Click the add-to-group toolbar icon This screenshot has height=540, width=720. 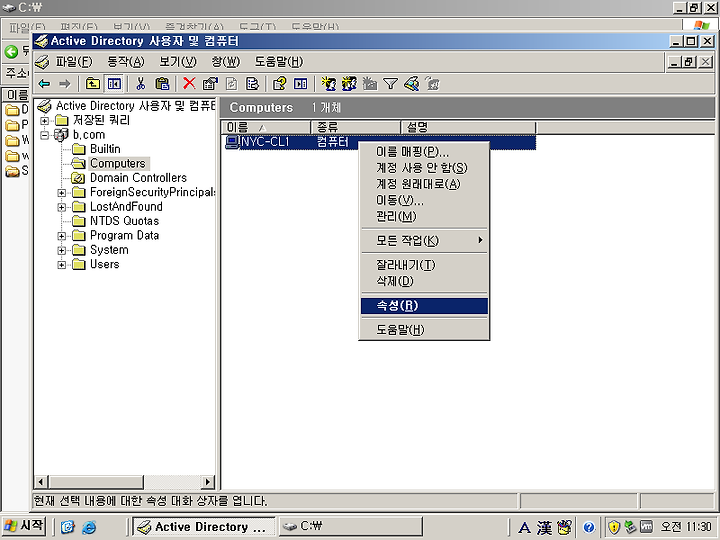pyautogui.click(x=432, y=84)
